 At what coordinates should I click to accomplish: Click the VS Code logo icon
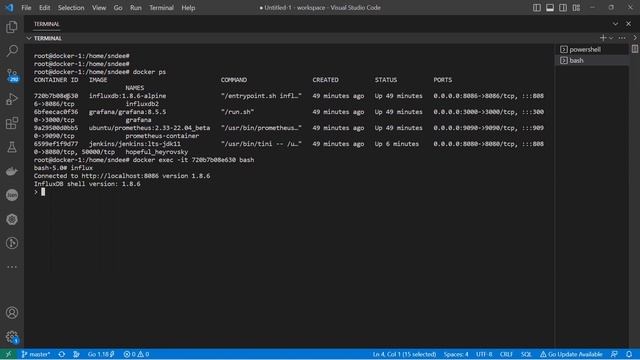tap(9, 7)
